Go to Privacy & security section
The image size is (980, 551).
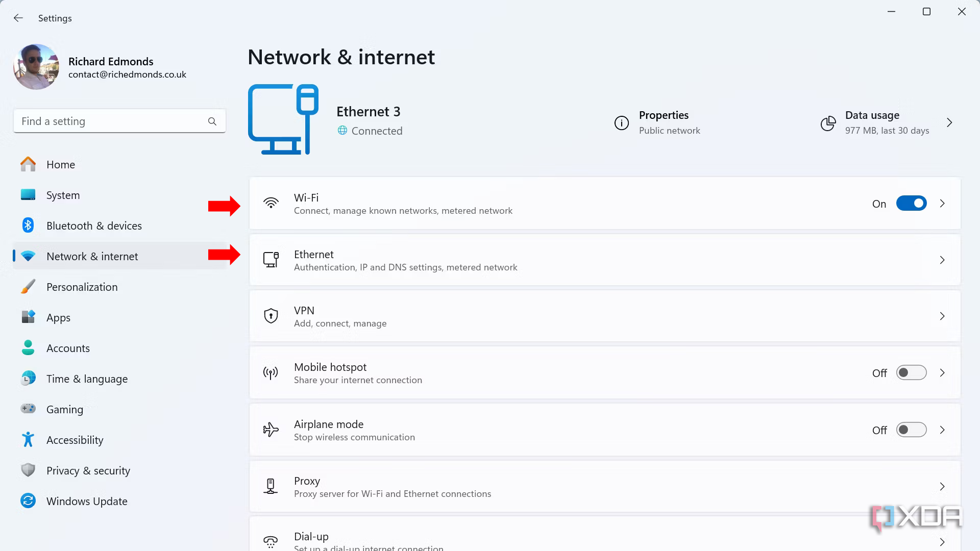point(88,470)
